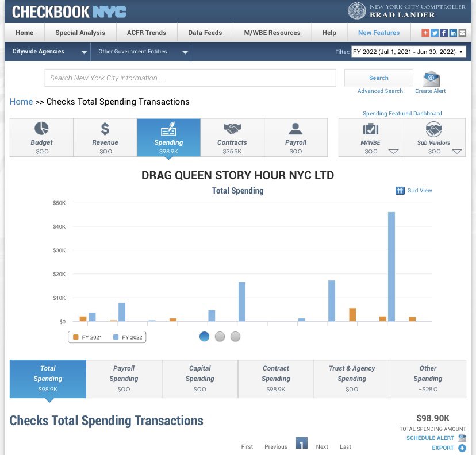Click the Grid View table icon

400,191
